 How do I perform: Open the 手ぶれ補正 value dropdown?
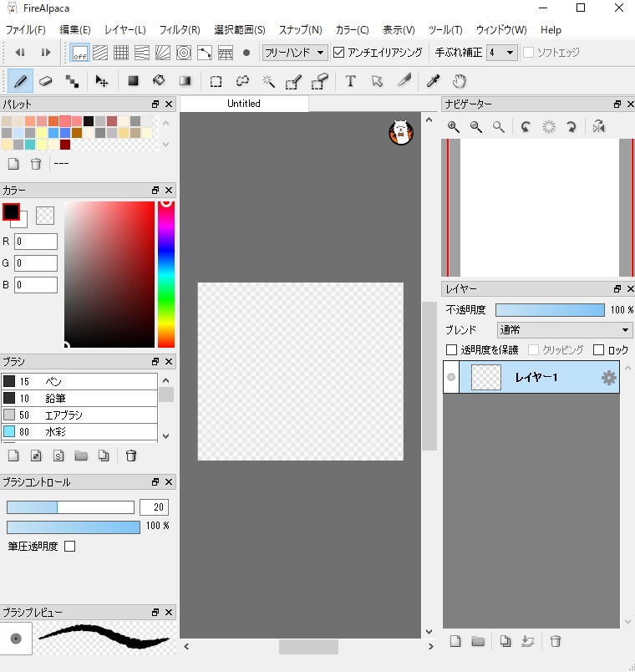502,53
